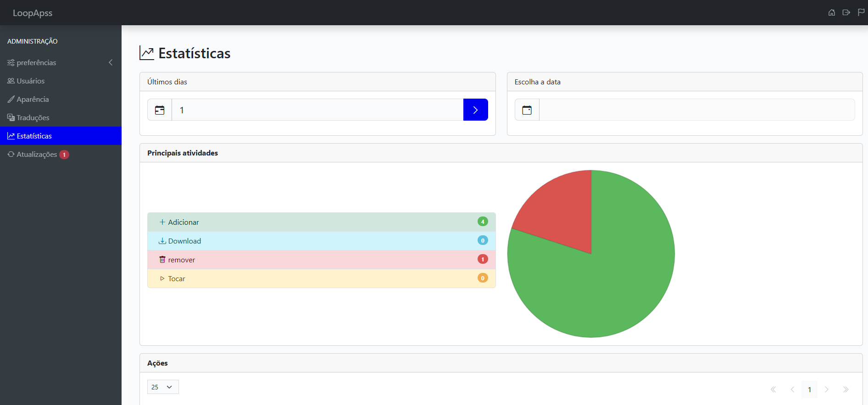Click calendar icon beside Escolha a data
868x405 pixels.
click(x=527, y=110)
